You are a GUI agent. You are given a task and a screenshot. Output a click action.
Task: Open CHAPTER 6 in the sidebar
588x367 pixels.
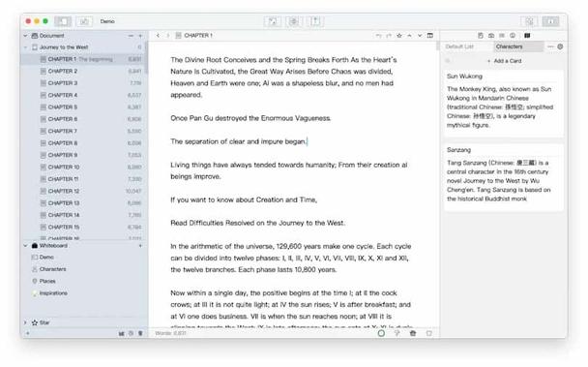point(83,119)
